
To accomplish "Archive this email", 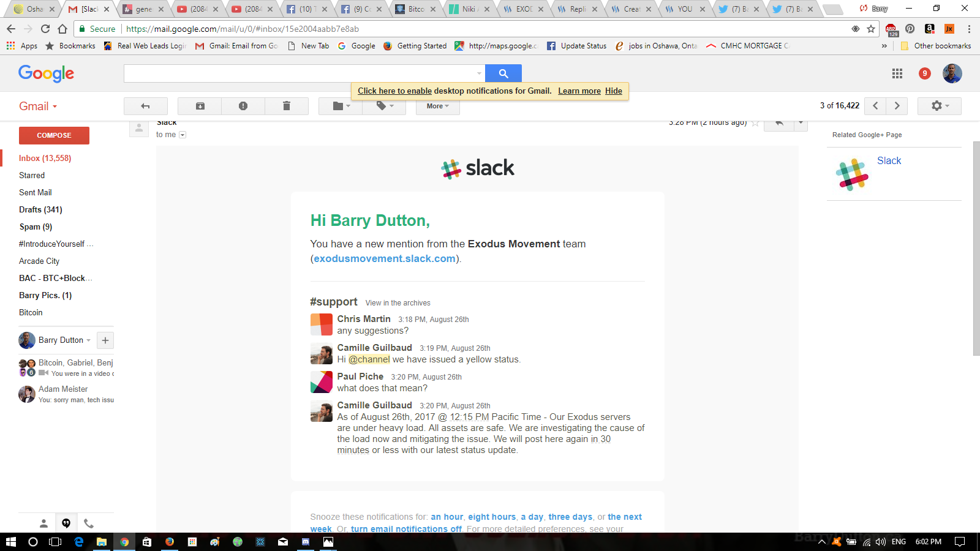I will [x=200, y=106].
